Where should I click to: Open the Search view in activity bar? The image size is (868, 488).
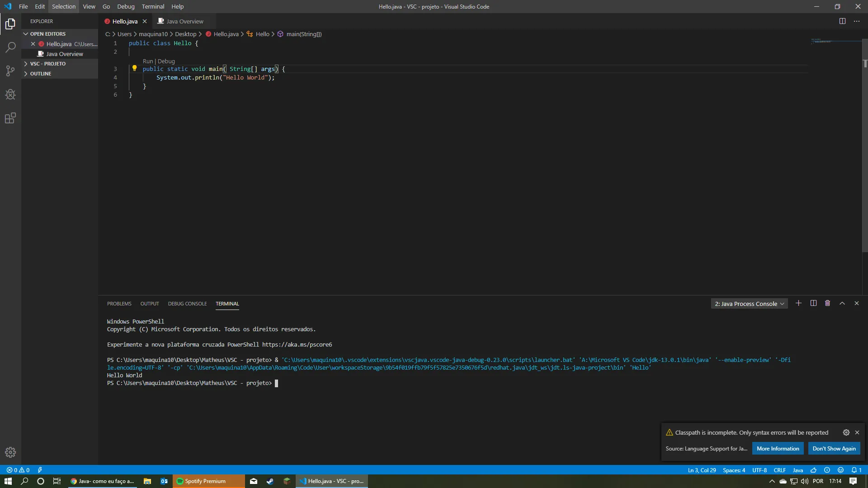coord(10,47)
